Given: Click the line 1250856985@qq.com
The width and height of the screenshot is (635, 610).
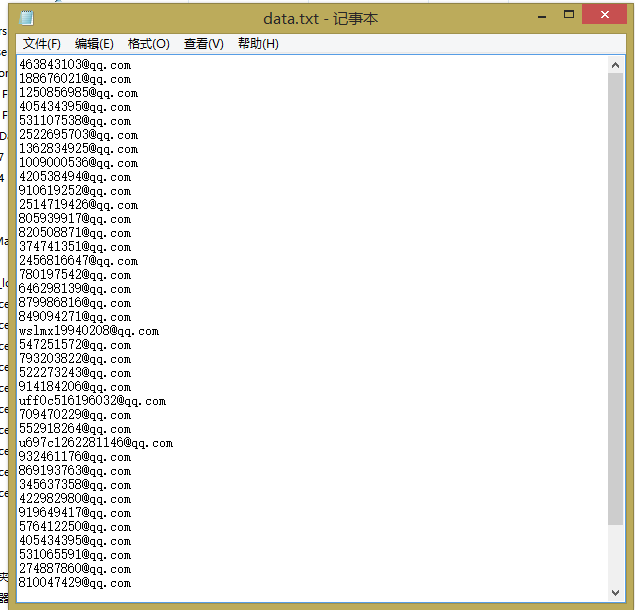Looking at the screenshot, I should [79, 93].
